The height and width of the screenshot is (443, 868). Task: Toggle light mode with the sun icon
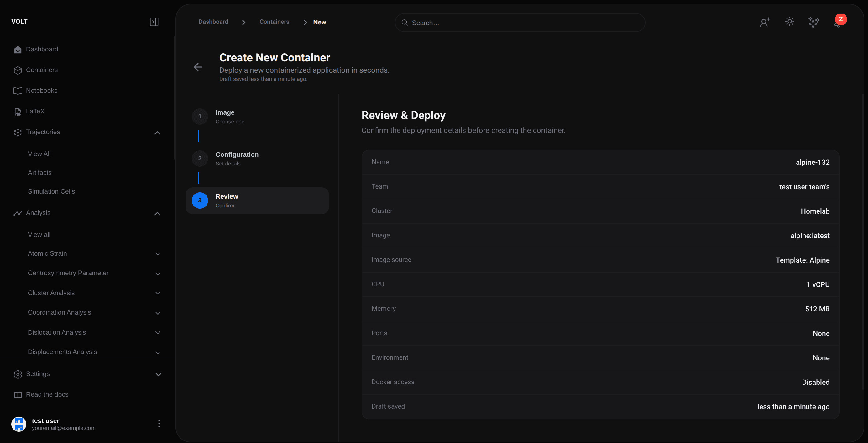pos(789,22)
